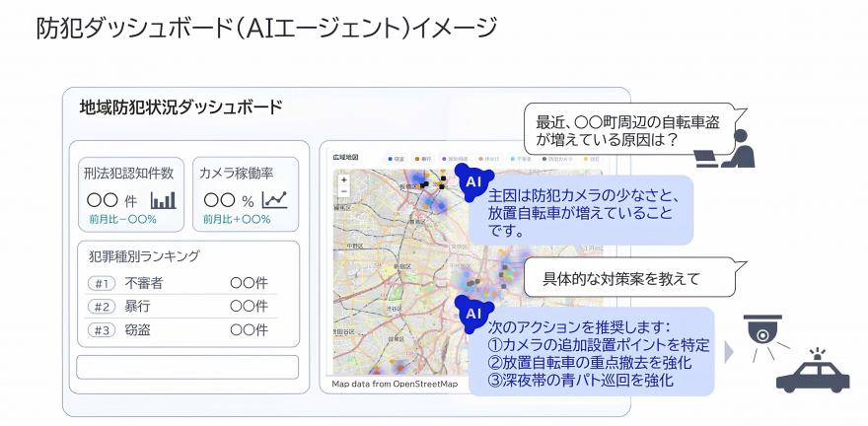Open the #2 暴行 ranking row

point(181,306)
